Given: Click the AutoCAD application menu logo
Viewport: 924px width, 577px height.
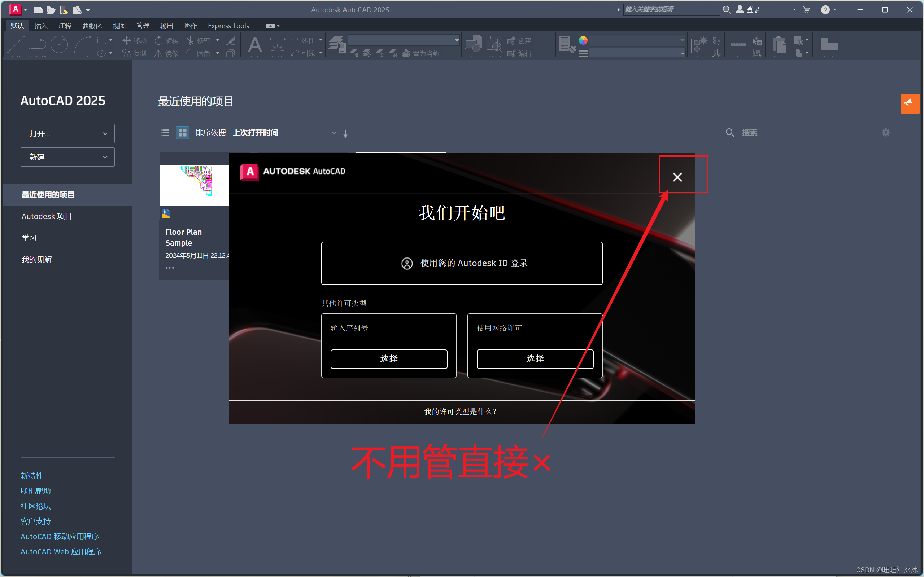Looking at the screenshot, I should tap(15, 9).
